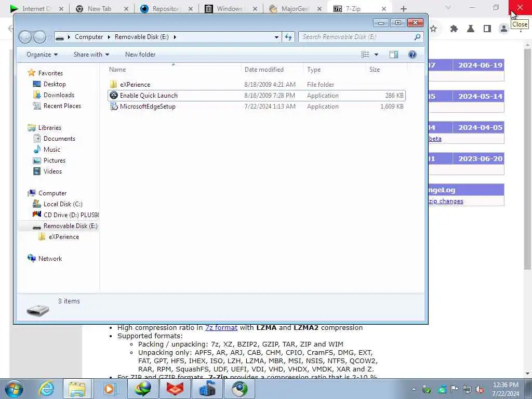This screenshot has width=532, height=399.
Task: Open recent pages dropdown beside forward arrow
Action: click(50, 37)
